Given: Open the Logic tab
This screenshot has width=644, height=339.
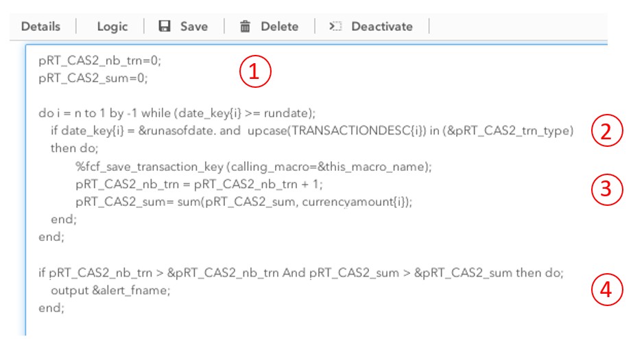Looking at the screenshot, I should click(x=112, y=27).
